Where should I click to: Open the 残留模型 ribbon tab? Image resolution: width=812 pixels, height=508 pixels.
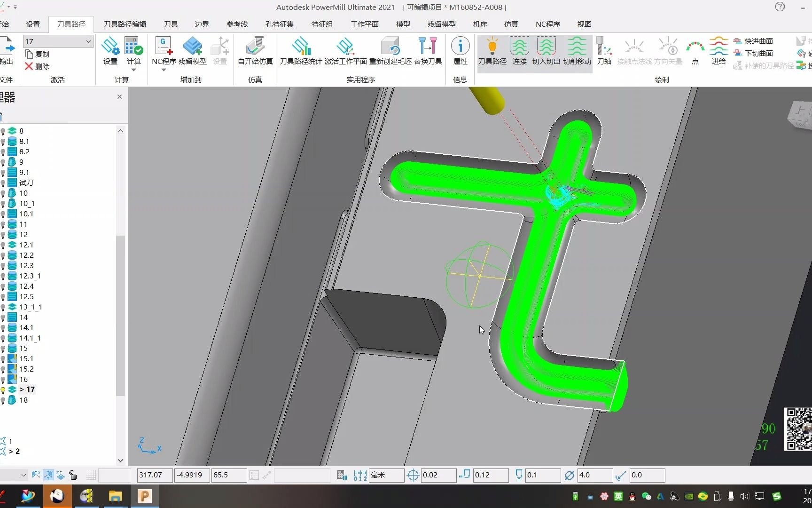[x=441, y=24]
